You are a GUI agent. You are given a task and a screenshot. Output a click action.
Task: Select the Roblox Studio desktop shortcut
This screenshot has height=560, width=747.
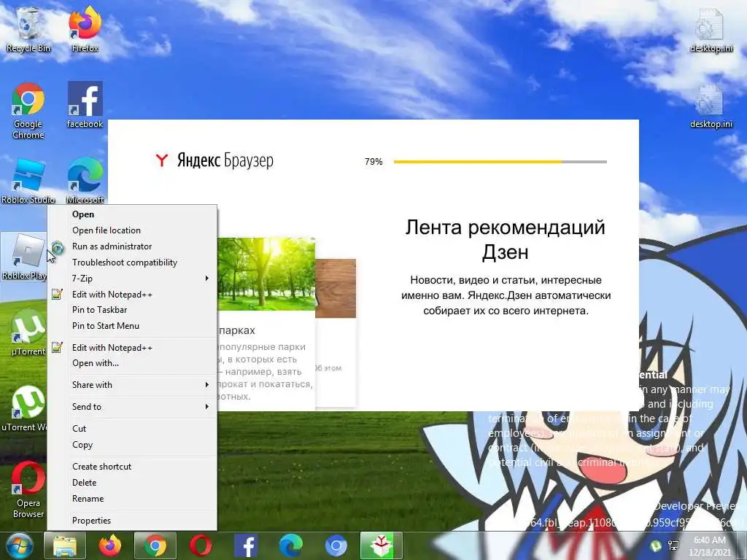click(28, 181)
